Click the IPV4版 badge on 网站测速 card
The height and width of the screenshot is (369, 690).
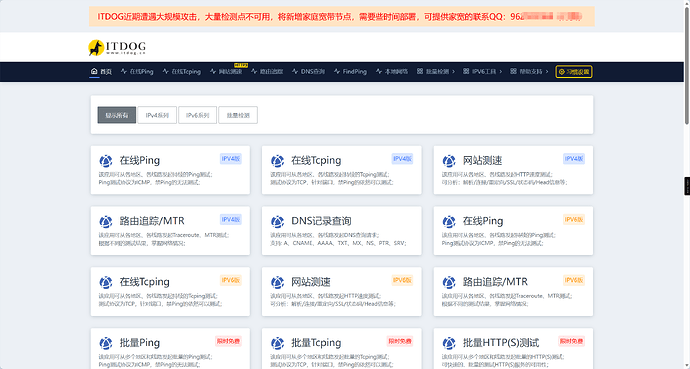point(574,159)
